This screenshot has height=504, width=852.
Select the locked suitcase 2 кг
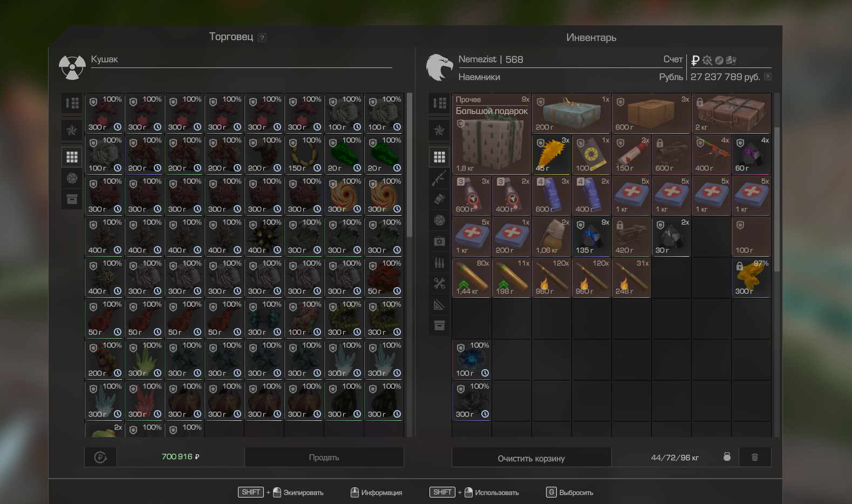(732, 113)
